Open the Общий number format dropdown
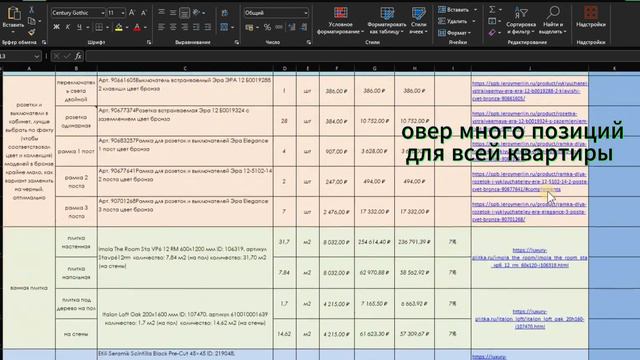 pyautogui.click(x=306, y=13)
